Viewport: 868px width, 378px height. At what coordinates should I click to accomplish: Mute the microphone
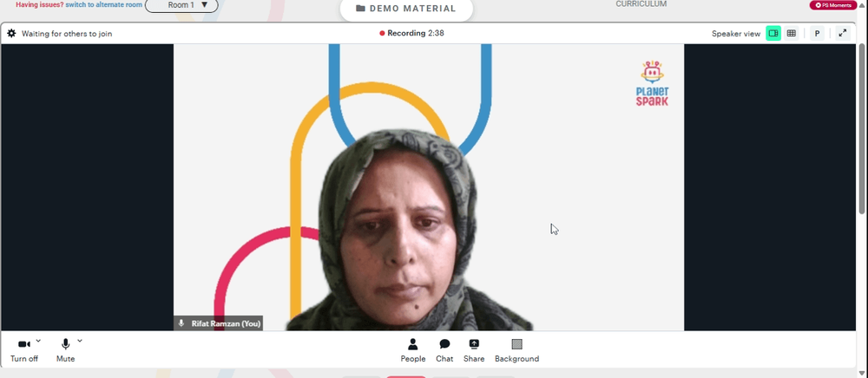(65, 350)
